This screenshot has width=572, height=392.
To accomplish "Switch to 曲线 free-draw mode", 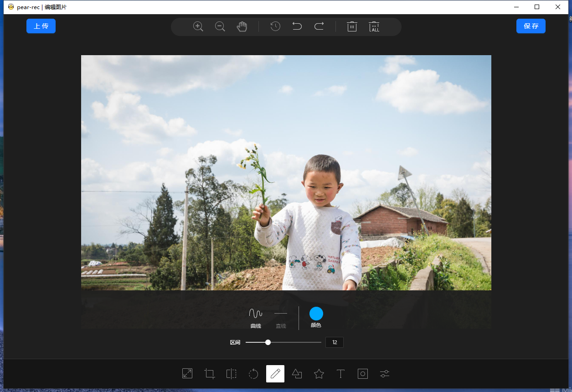I will [256, 317].
